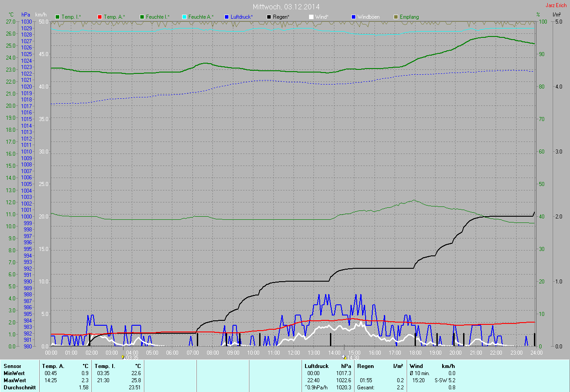Click the 14:30 time marker icon

pyautogui.click(x=344, y=357)
